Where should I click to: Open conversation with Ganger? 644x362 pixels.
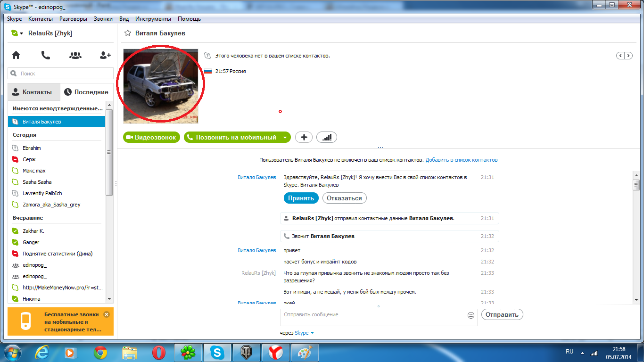click(x=57, y=242)
